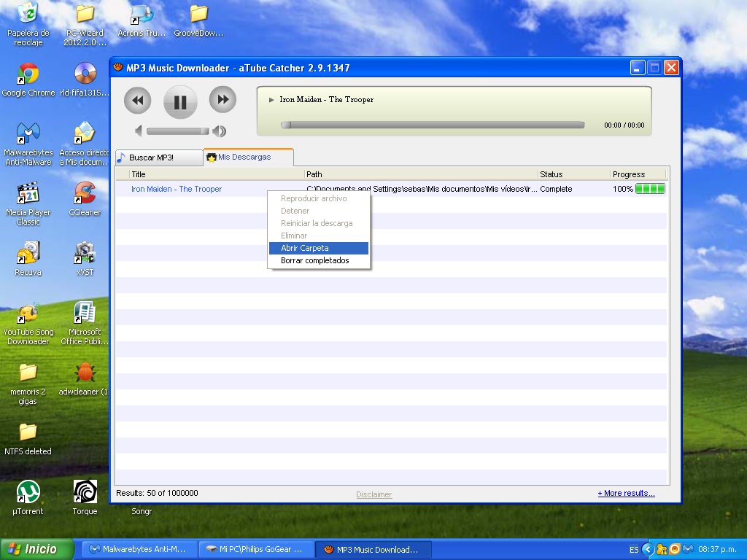This screenshot has height=560, width=747.
Task: Click the rewind previous track button
Action: pyautogui.click(x=137, y=101)
